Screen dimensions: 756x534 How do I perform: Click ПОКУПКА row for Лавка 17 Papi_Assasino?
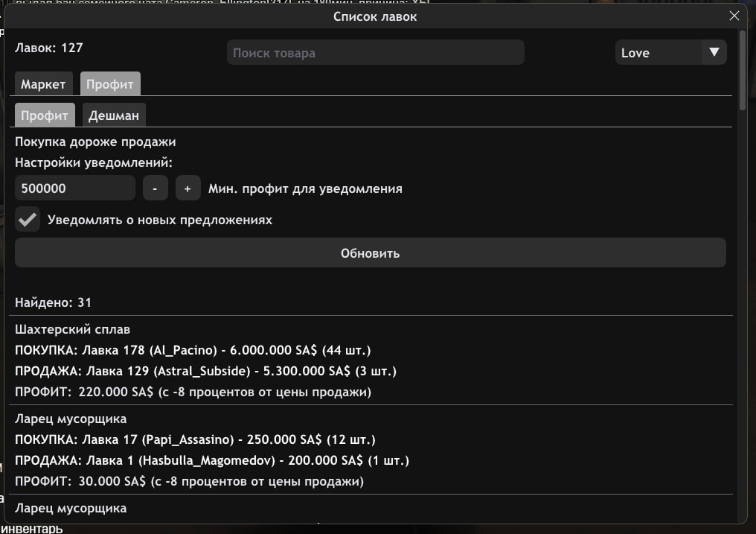point(195,439)
